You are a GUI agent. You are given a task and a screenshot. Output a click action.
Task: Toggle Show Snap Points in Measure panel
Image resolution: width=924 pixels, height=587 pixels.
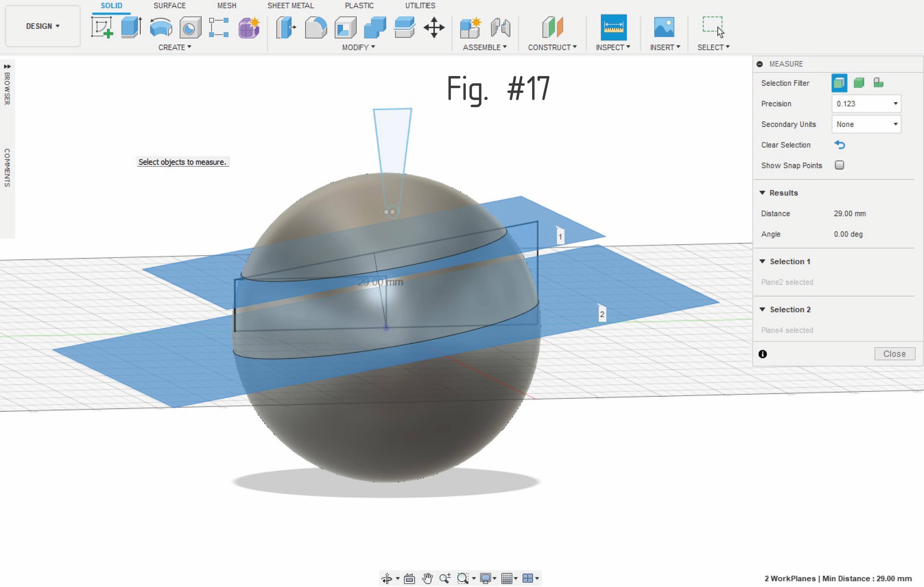click(840, 165)
